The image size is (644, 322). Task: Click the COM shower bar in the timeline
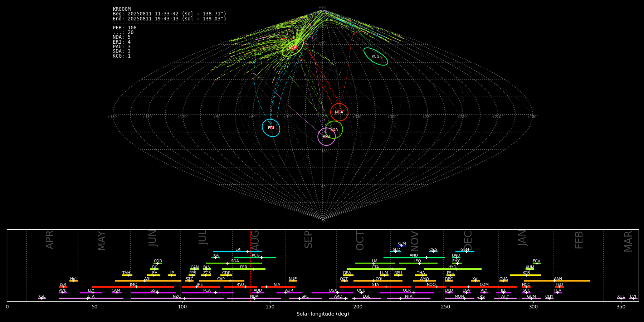pos(483,287)
